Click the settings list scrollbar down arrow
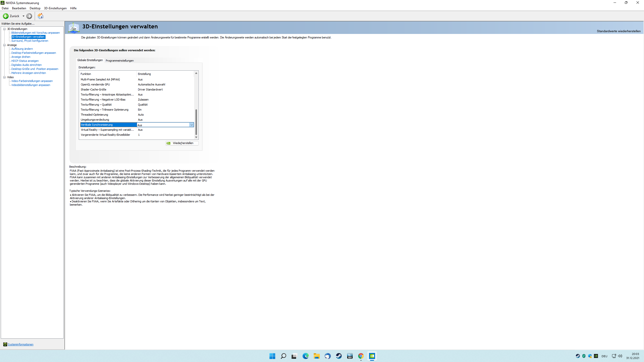Viewport: 644px width, 362px height. 196,138
